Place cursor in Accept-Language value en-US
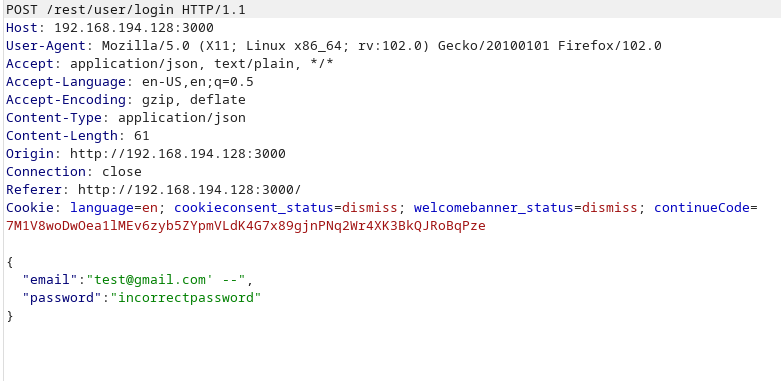The image size is (781, 381). [x=157, y=82]
